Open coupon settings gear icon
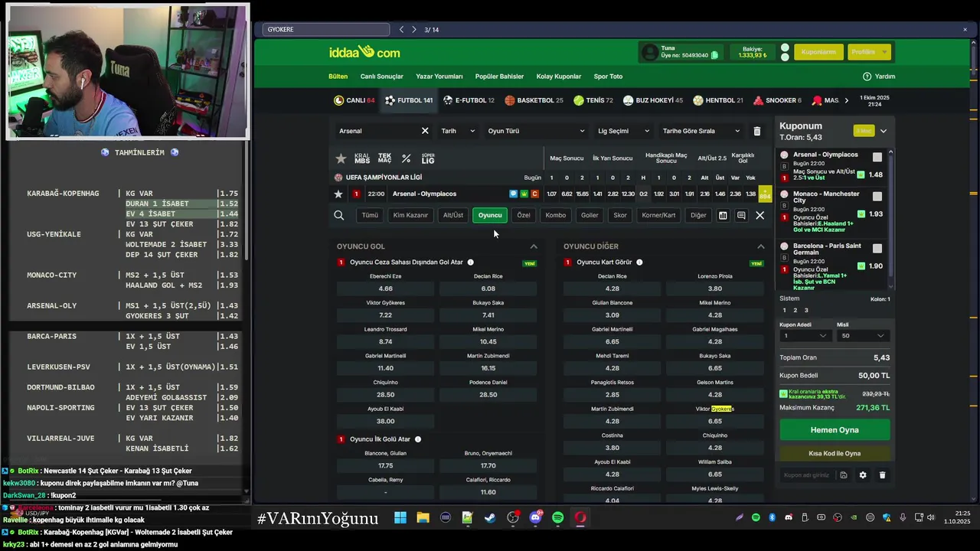980x551 pixels. coord(863,475)
